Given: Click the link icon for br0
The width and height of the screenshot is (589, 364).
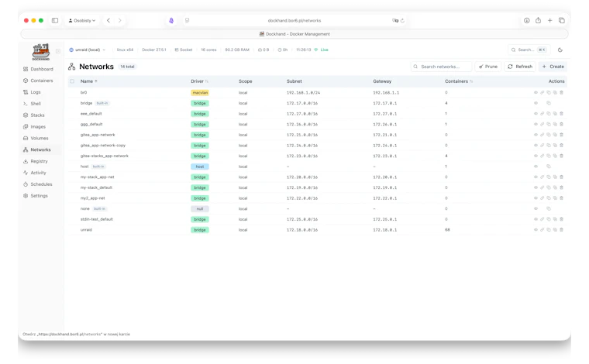Looking at the screenshot, I should [x=542, y=92].
